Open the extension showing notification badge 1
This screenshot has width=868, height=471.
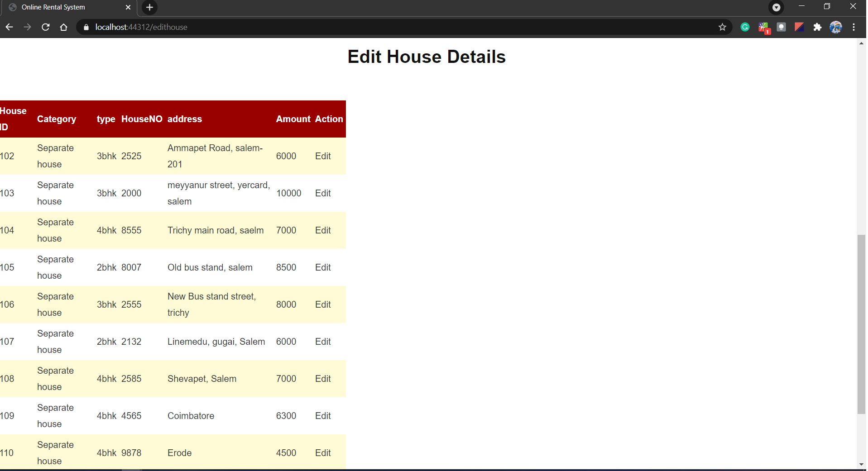click(764, 27)
